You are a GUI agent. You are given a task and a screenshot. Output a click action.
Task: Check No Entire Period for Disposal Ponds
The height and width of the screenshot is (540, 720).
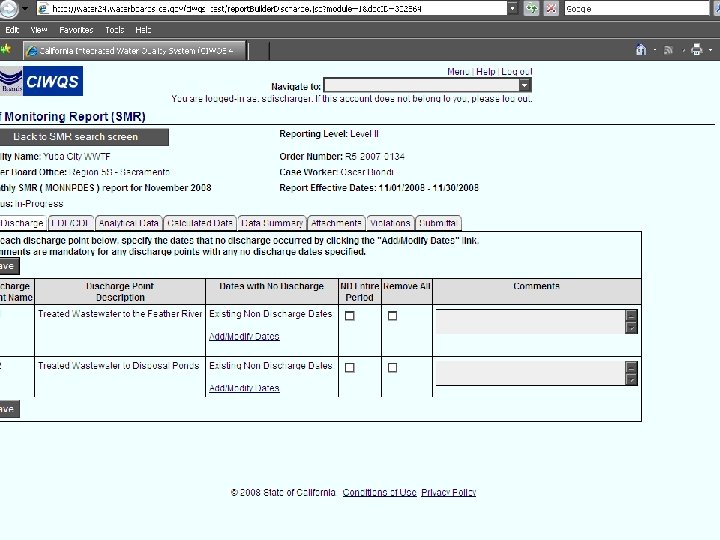tap(350, 368)
